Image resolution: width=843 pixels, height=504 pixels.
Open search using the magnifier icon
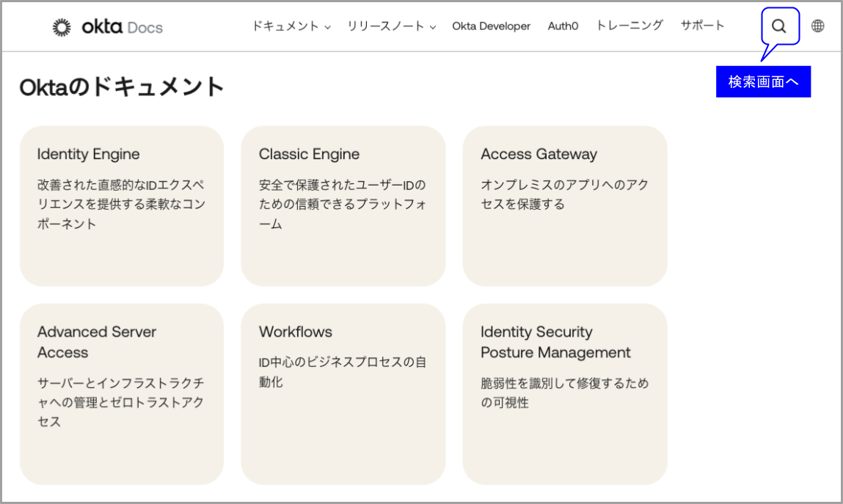(778, 26)
